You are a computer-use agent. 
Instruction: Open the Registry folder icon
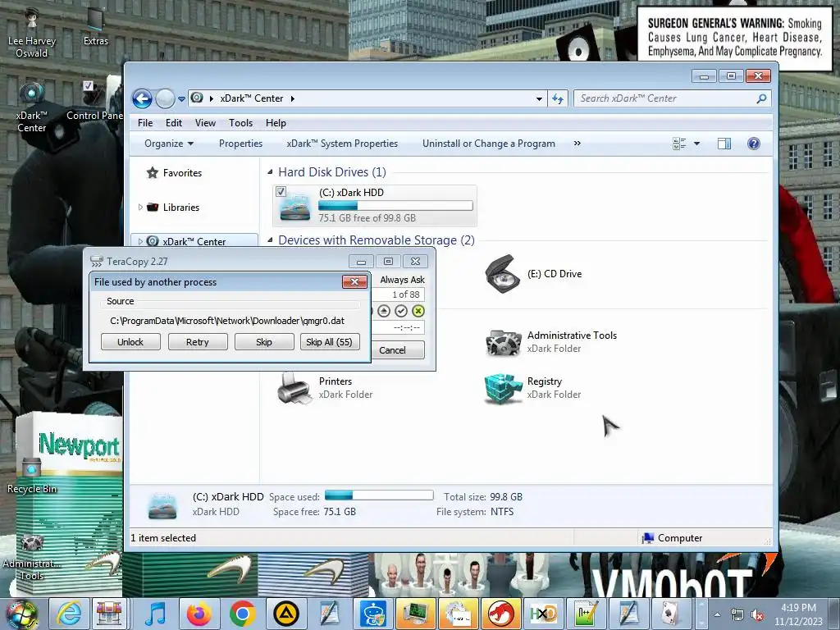(x=503, y=388)
